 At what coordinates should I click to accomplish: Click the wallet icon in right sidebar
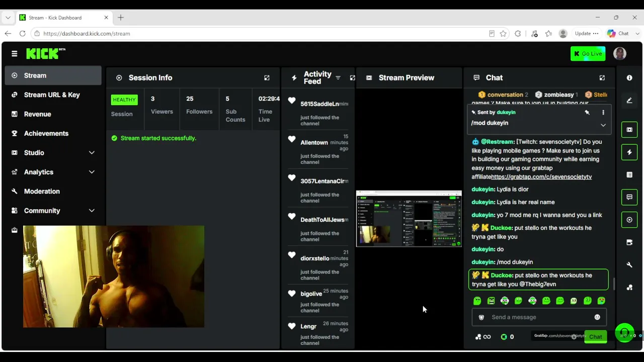pyautogui.click(x=629, y=242)
